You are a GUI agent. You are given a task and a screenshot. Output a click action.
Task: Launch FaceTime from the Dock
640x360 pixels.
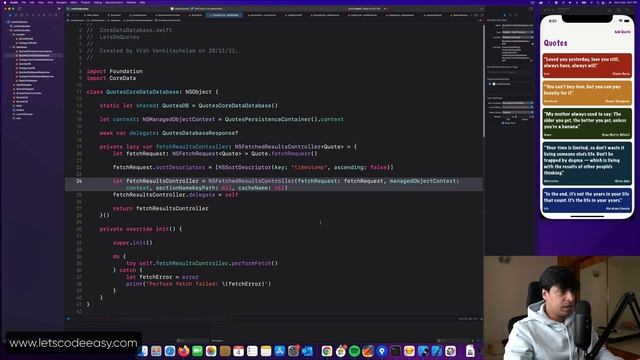click(197, 351)
